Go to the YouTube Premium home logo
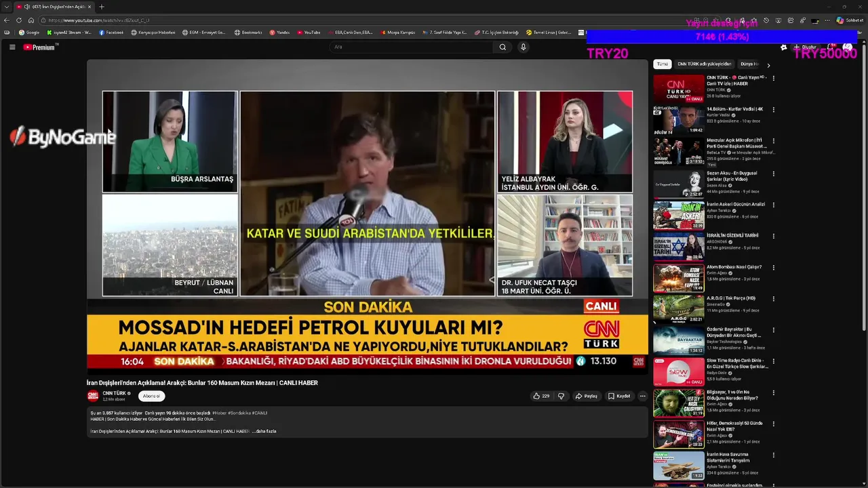868x488 pixels. click(x=40, y=47)
